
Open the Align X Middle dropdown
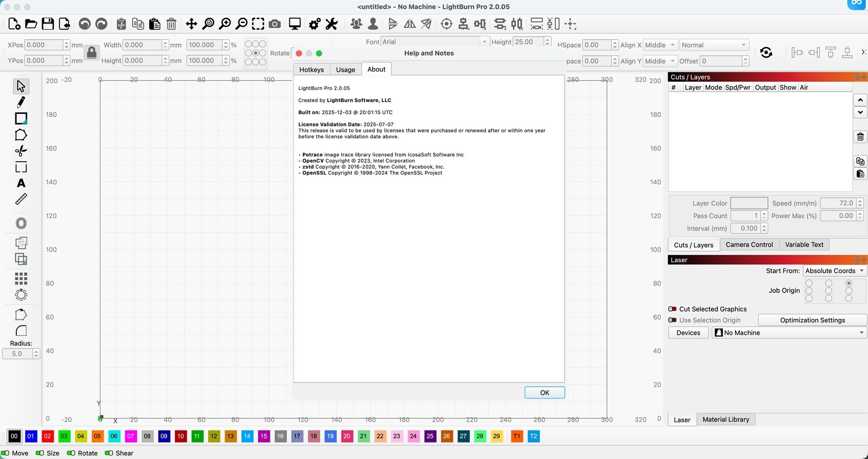[660, 45]
